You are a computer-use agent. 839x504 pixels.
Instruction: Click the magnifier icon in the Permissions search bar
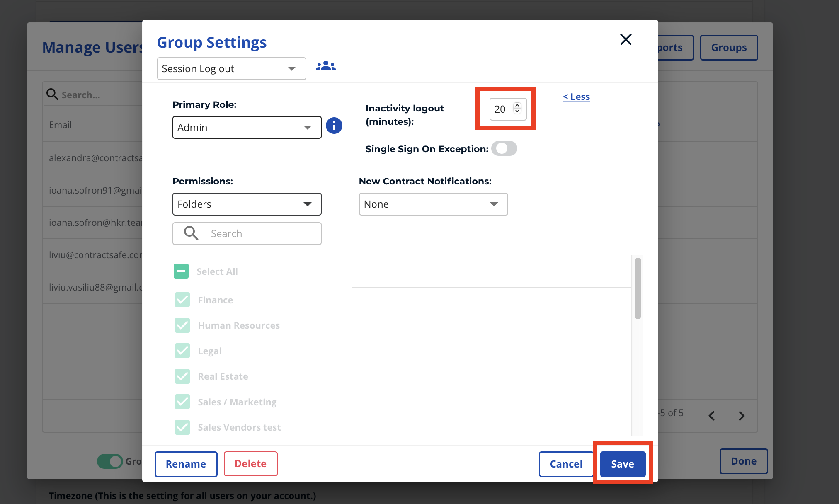tap(191, 233)
